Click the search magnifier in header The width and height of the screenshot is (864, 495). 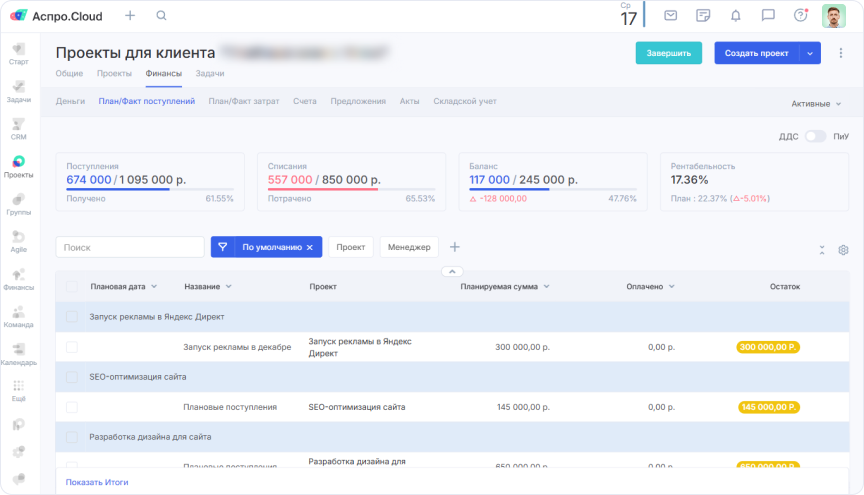162,16
